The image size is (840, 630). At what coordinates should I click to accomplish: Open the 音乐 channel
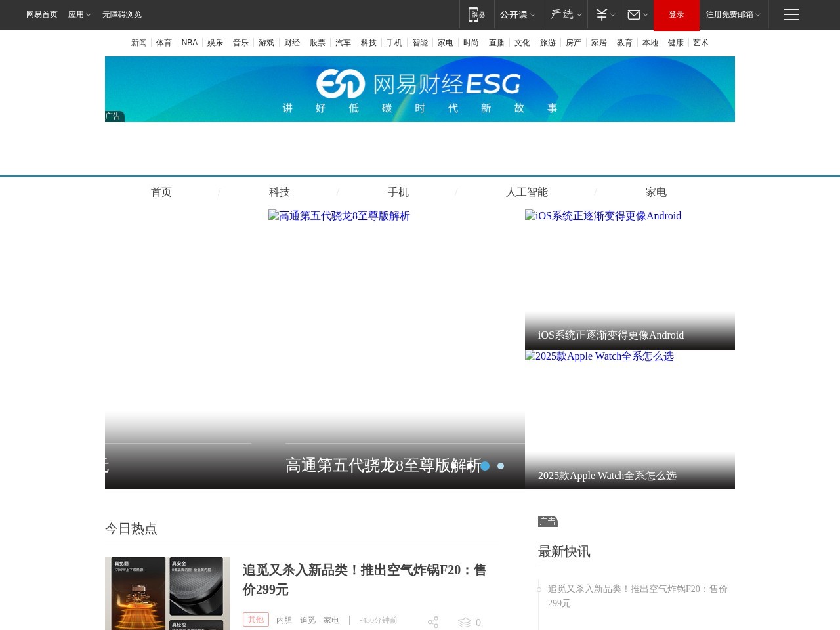coord(241,43)
